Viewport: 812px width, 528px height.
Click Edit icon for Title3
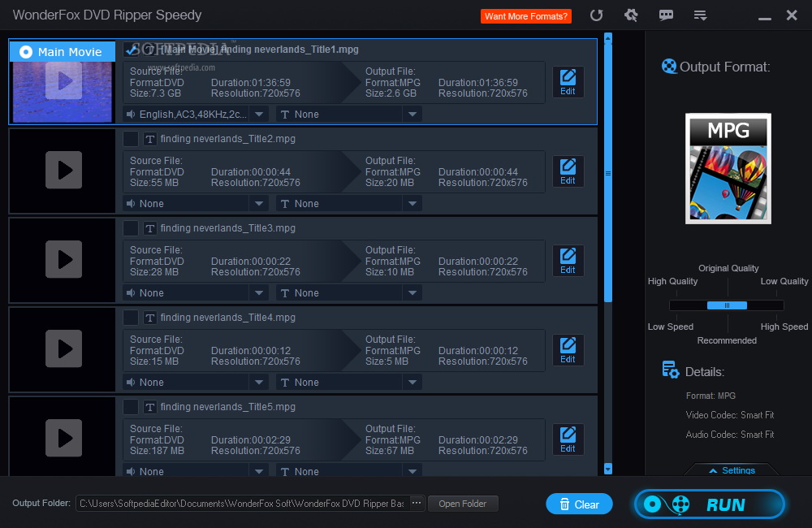coord(568,261)
